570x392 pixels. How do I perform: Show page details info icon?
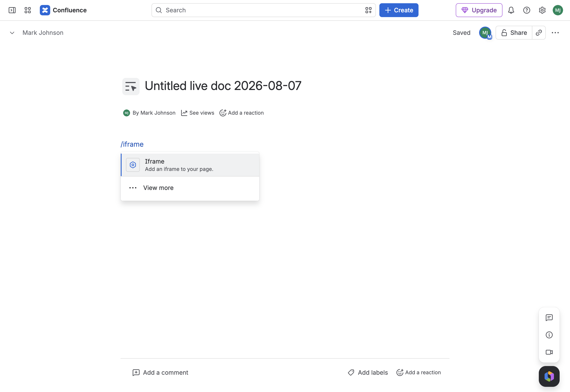tap(549, 335)
